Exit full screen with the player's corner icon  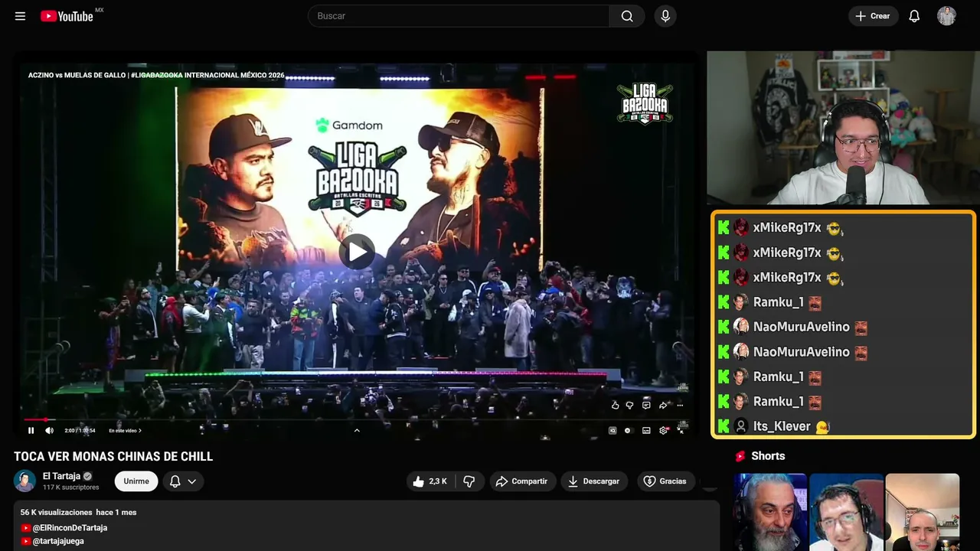click(x=681, y=430)
